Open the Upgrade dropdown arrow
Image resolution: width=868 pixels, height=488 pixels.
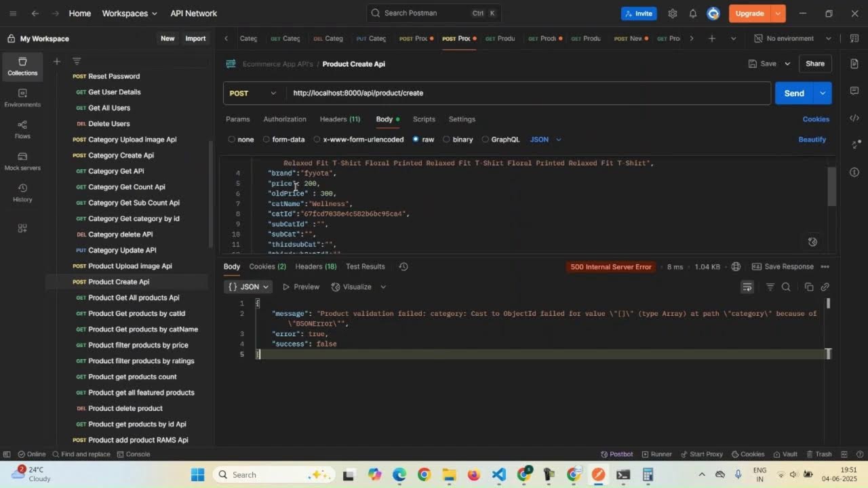(x=778, y=13)
